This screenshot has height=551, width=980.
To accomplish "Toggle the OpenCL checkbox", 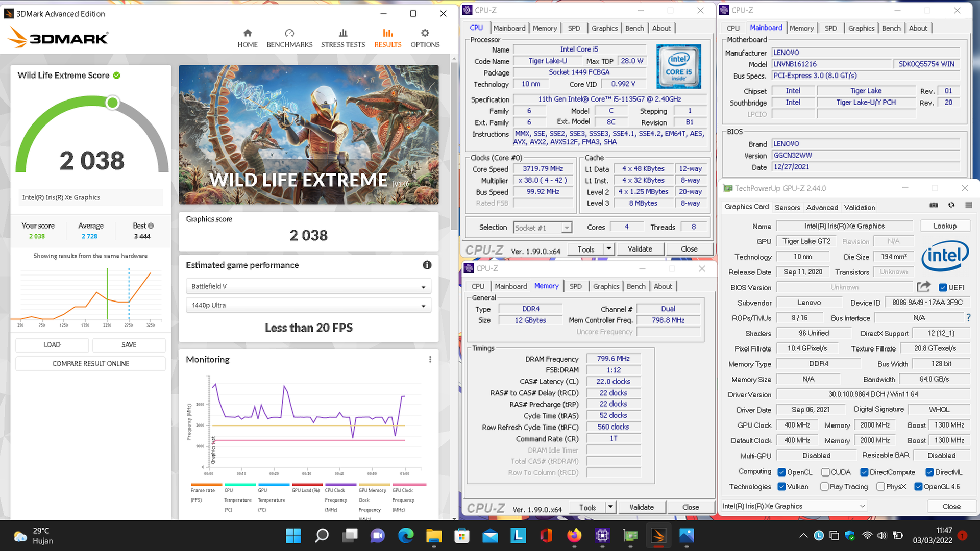I will point(781,472).
